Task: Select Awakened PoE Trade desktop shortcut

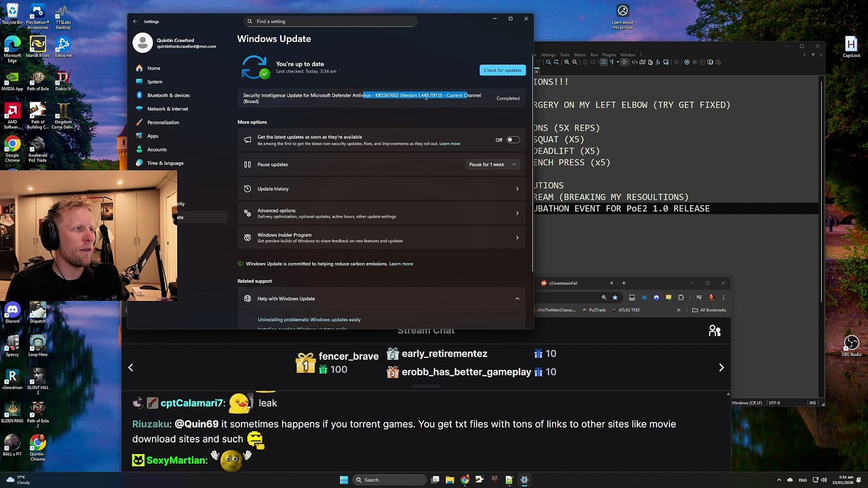Action: (x=37, y=149)
